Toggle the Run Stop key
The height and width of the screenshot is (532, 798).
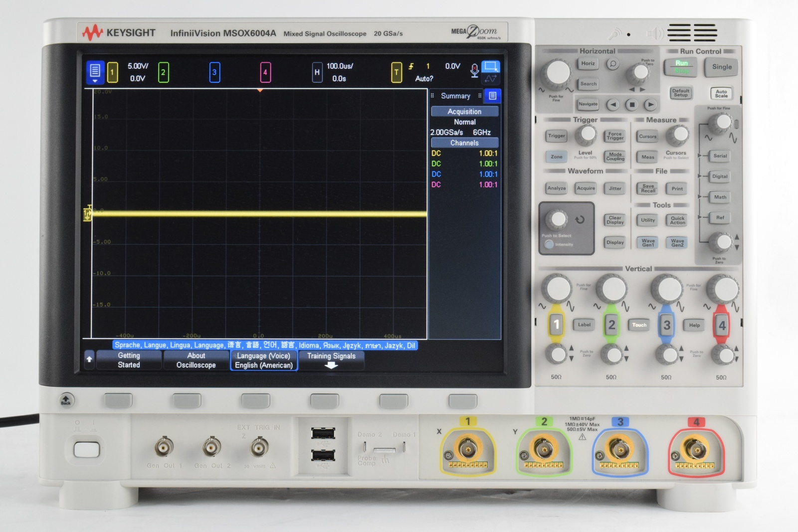tap(682, 67)
